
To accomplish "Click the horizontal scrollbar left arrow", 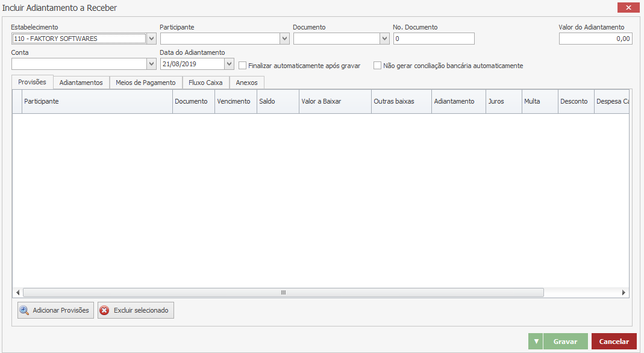I will tap(17, 293).
